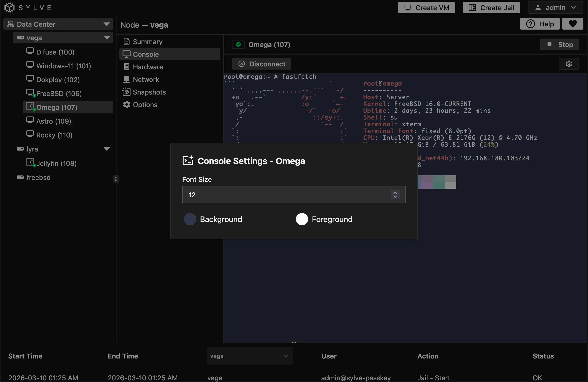588x382 pixels.
Task: Collapse the vega node tree
Action: click(107, 38)
